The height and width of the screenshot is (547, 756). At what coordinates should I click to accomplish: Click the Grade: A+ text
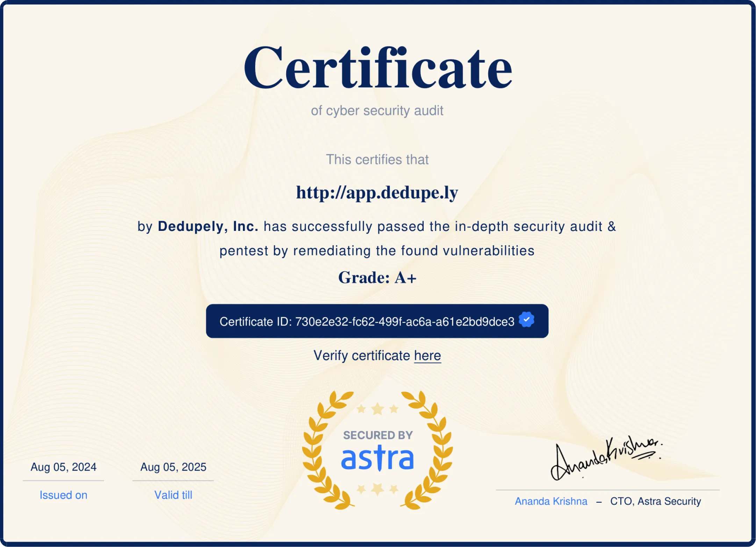(x=377, y=278)
